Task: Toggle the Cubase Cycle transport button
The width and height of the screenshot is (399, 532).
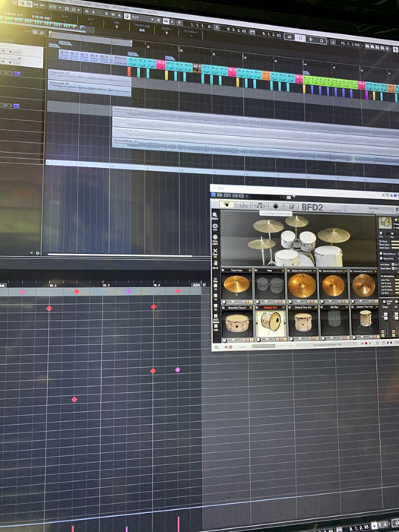Action: 290,36
